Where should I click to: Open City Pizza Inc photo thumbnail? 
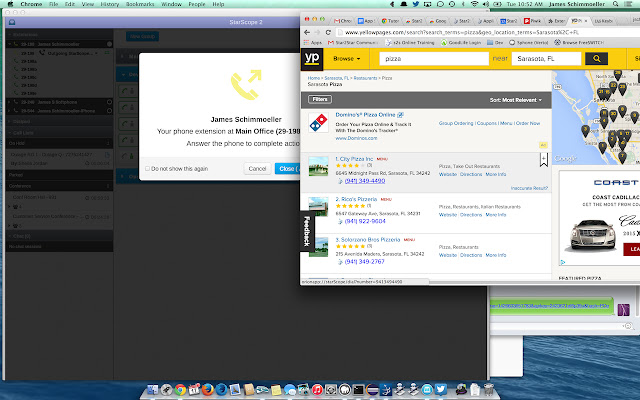318,167
